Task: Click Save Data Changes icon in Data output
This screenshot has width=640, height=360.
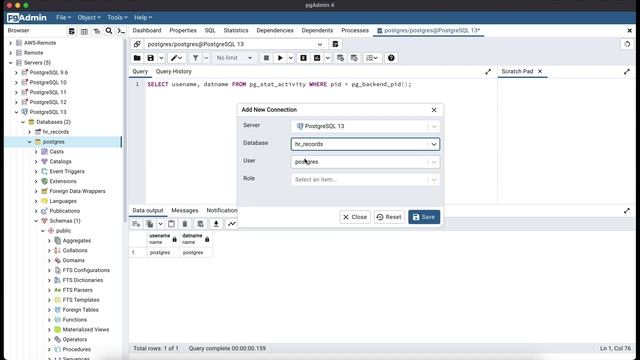Action: pos(200,224)
